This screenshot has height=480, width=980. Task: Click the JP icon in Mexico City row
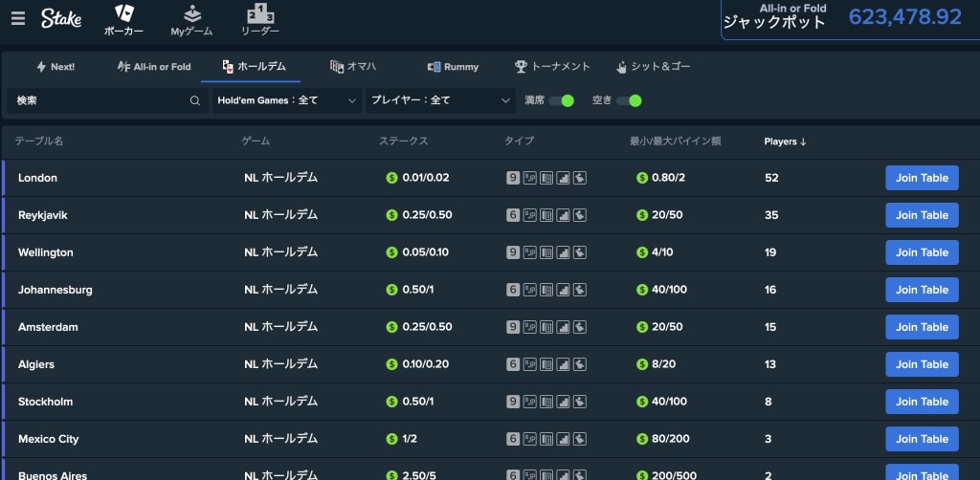530,440
